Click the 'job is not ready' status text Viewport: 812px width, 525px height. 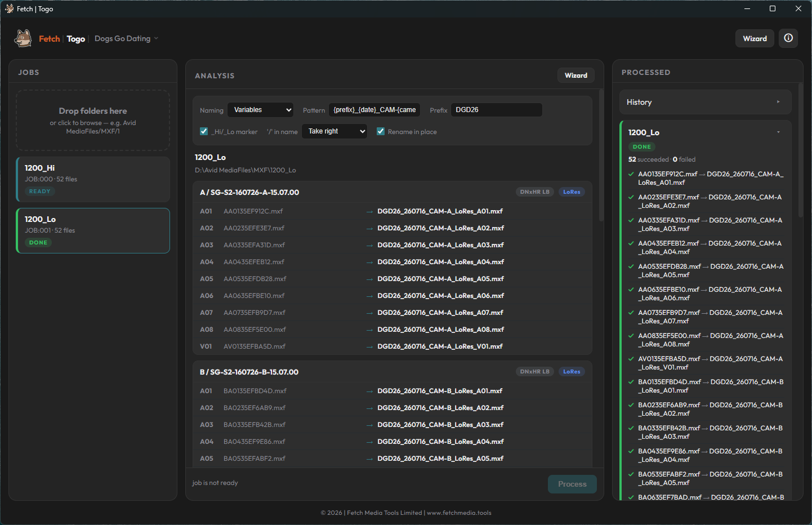(215, 483)
